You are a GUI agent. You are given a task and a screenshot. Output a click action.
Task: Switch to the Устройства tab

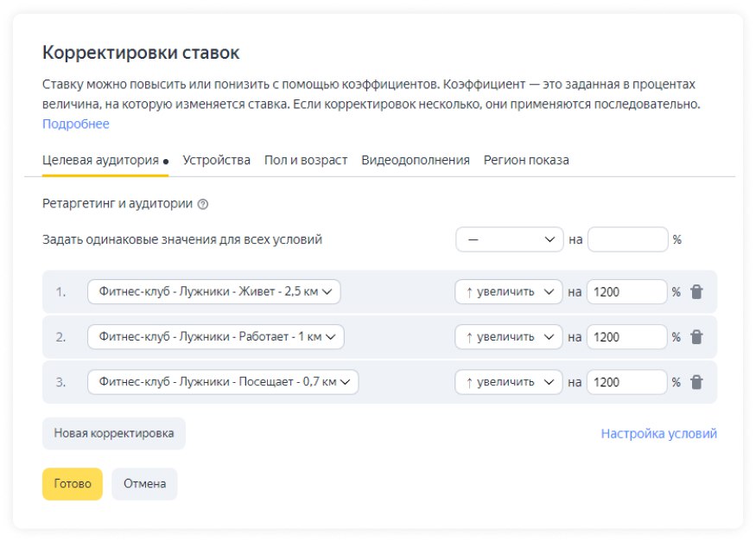[217, 160]
